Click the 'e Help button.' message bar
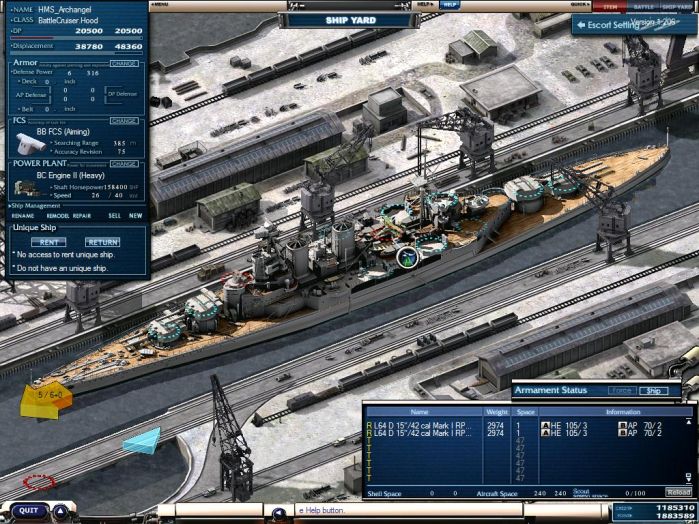699x524 pixels. 407,510
